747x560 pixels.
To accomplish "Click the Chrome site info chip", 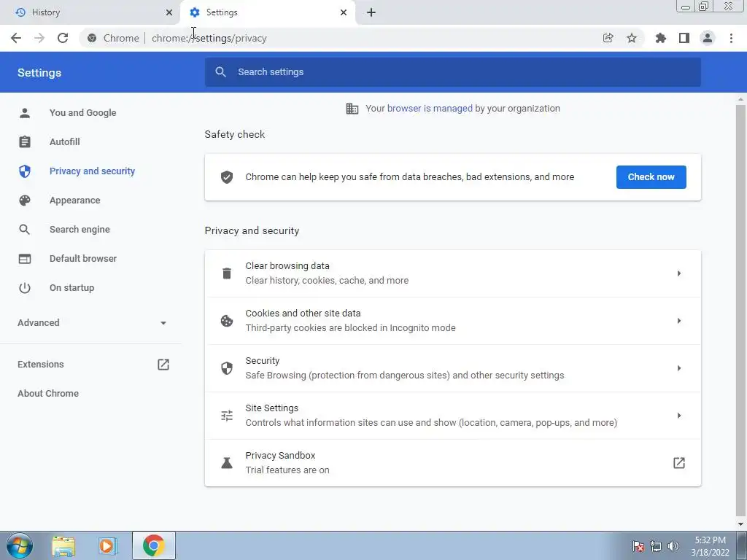I will (x=113, y=38).
